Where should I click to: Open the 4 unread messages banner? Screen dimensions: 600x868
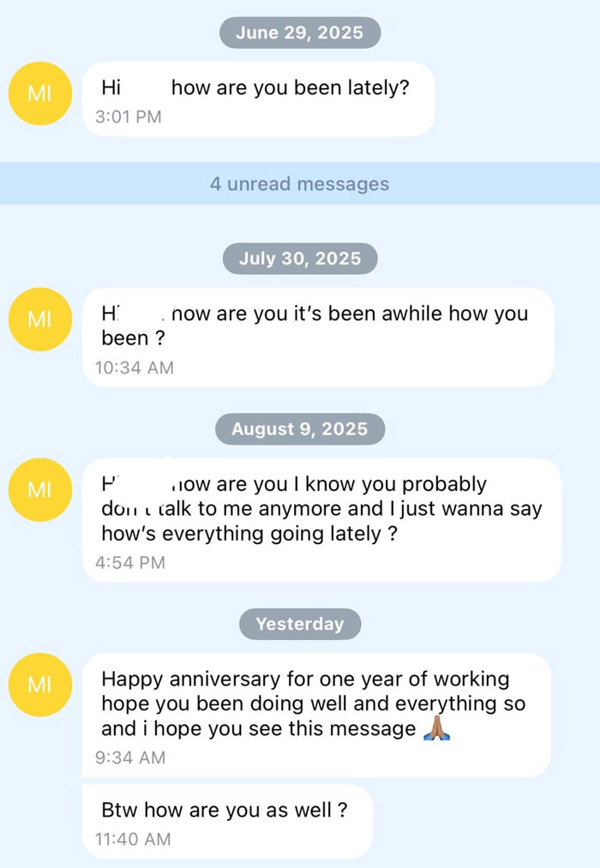click(299, 183)
